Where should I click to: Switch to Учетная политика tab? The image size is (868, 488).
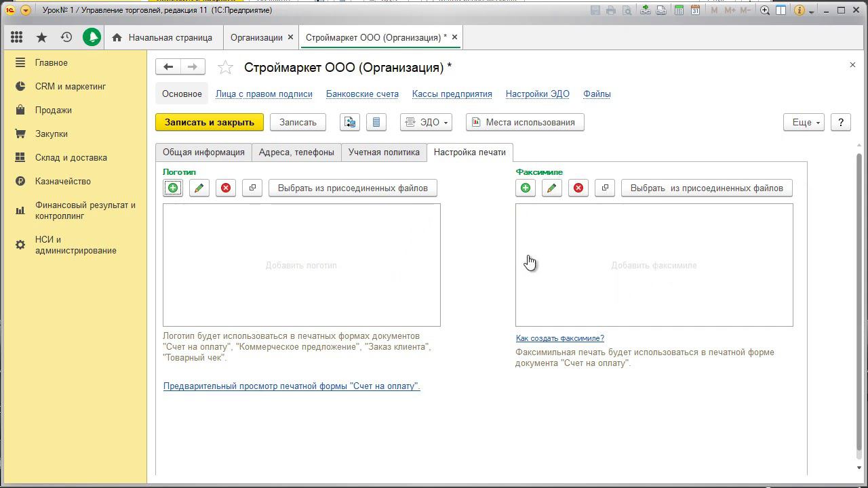(384, 152)
